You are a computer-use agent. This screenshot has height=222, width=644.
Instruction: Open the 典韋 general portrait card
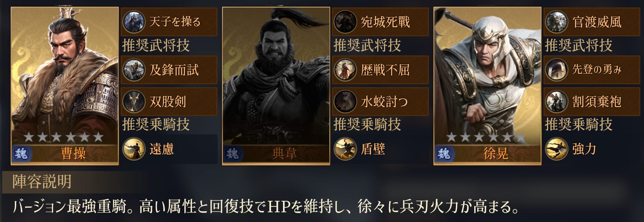click(276, 86)
